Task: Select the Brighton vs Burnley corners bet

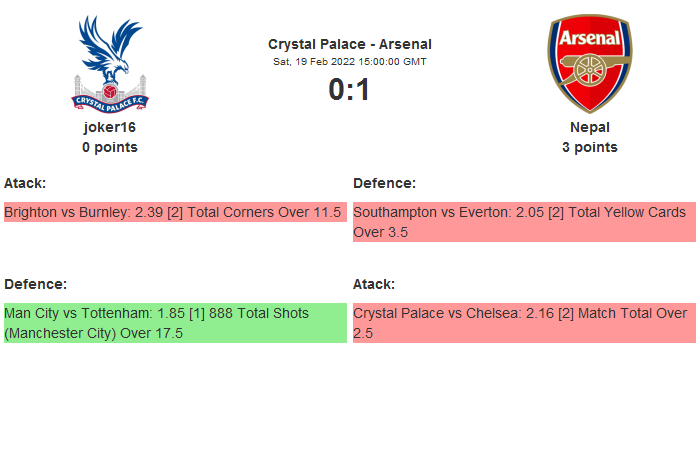Action: (x=174, y=212)
